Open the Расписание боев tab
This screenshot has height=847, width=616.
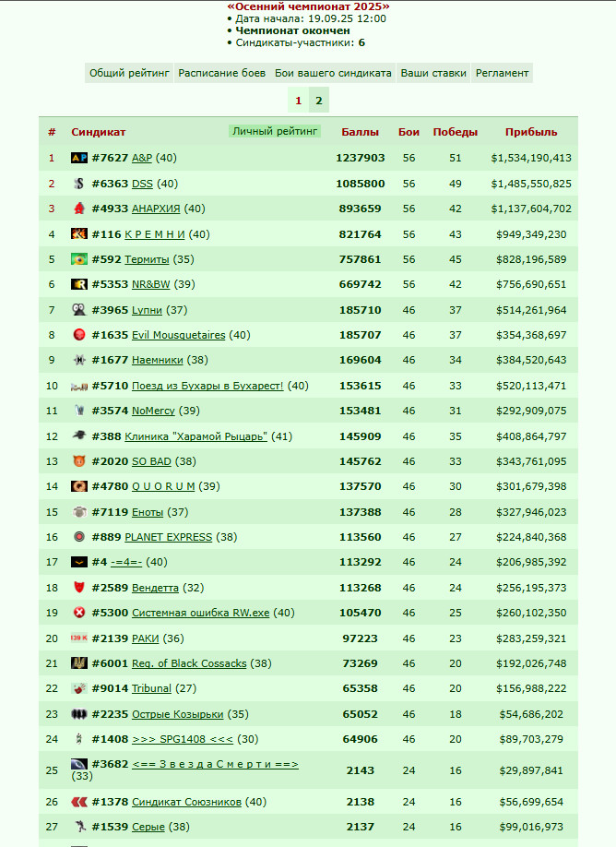point(222,73)
